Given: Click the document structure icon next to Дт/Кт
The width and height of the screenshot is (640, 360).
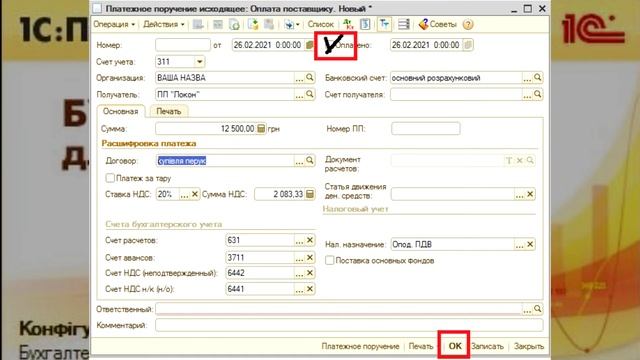Looking at the screenshot, I should pyautogui.click(x=365, y=24).
